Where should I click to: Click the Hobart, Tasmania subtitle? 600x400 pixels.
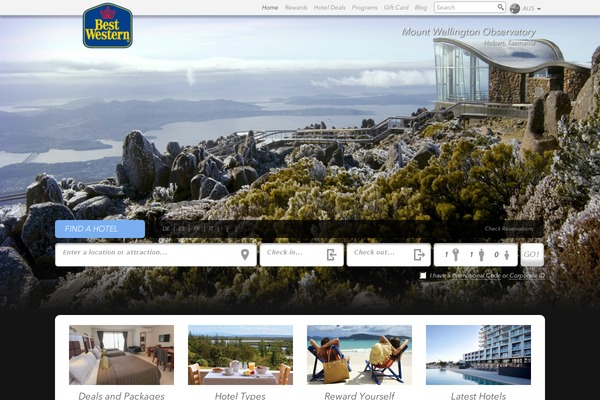[509, 43]
